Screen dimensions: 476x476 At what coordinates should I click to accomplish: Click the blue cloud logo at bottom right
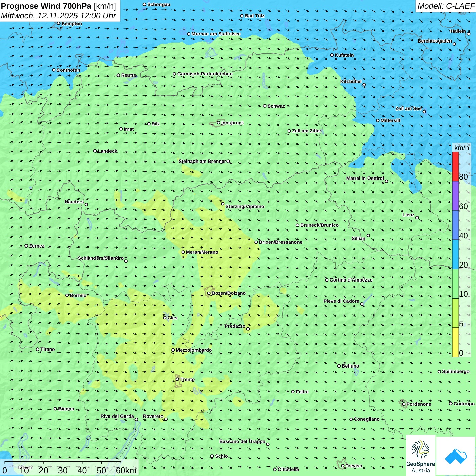[x=456, y=456]
